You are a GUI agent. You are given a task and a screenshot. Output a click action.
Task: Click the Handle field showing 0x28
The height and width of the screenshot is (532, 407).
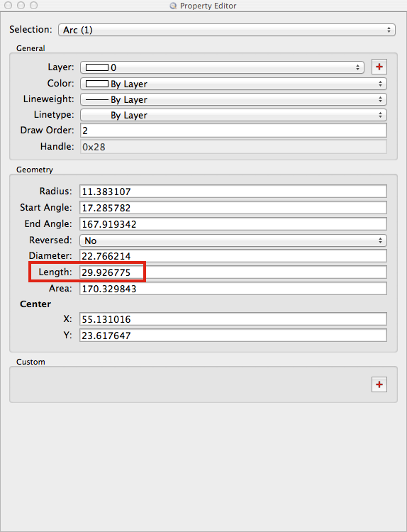tap(233, 147)
